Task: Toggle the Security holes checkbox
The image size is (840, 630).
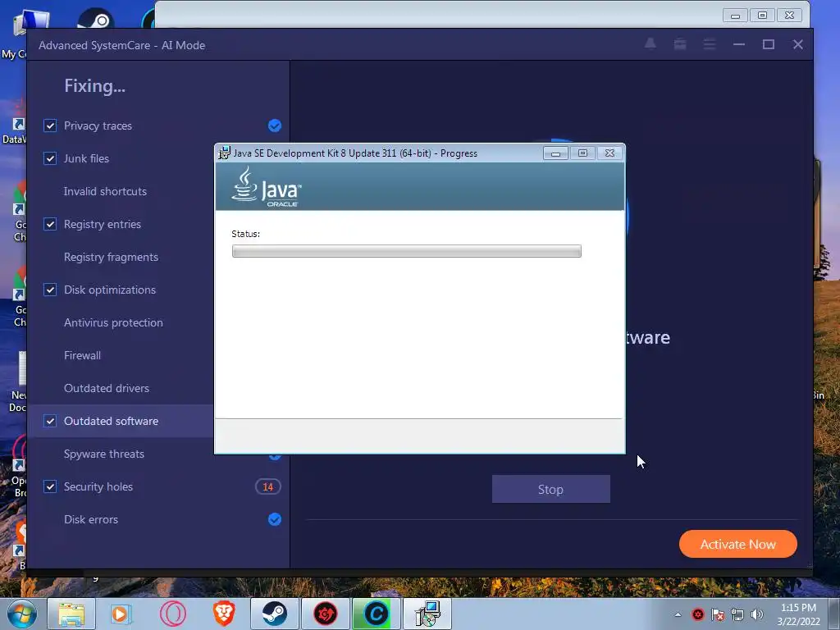Action: click(x=50, y=486)
